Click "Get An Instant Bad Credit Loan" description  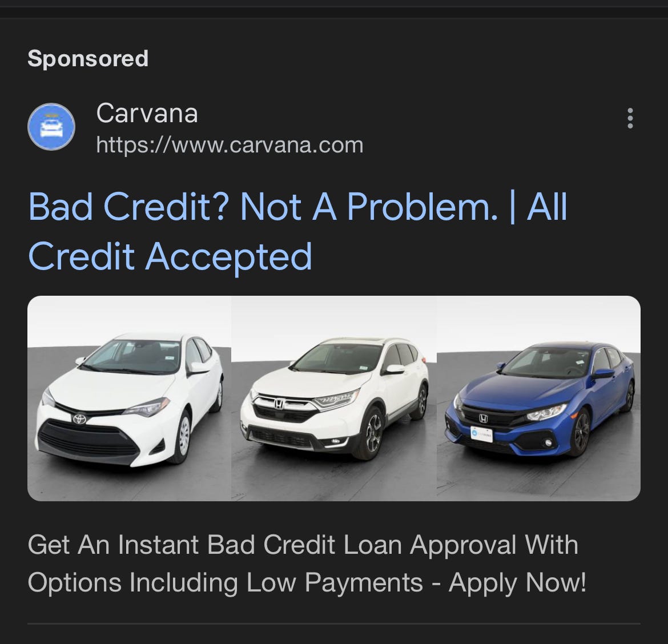pos(215,545)
